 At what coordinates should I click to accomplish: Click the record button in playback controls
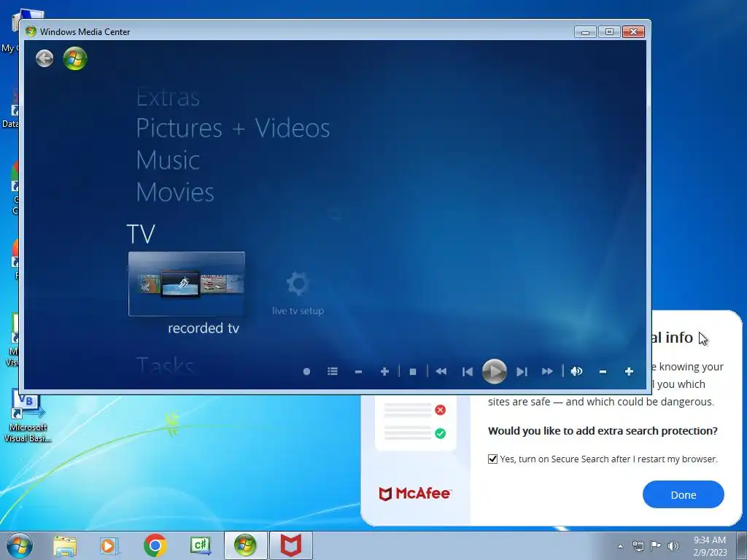[x=307, y=371]
